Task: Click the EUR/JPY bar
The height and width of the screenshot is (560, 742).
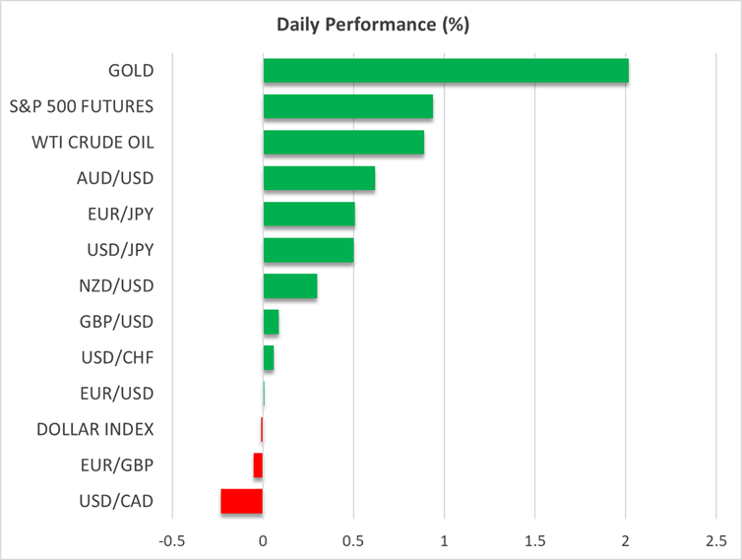Action: 309,215
